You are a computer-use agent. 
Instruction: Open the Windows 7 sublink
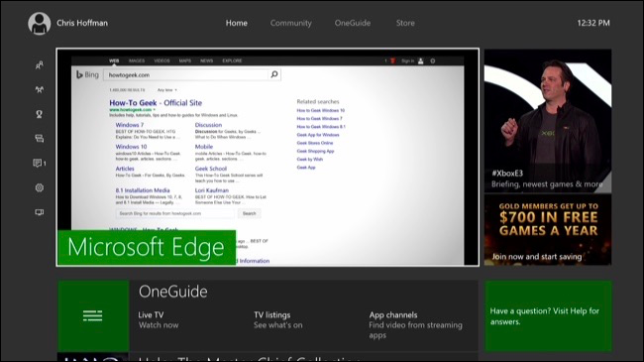(x=130, y=125)
